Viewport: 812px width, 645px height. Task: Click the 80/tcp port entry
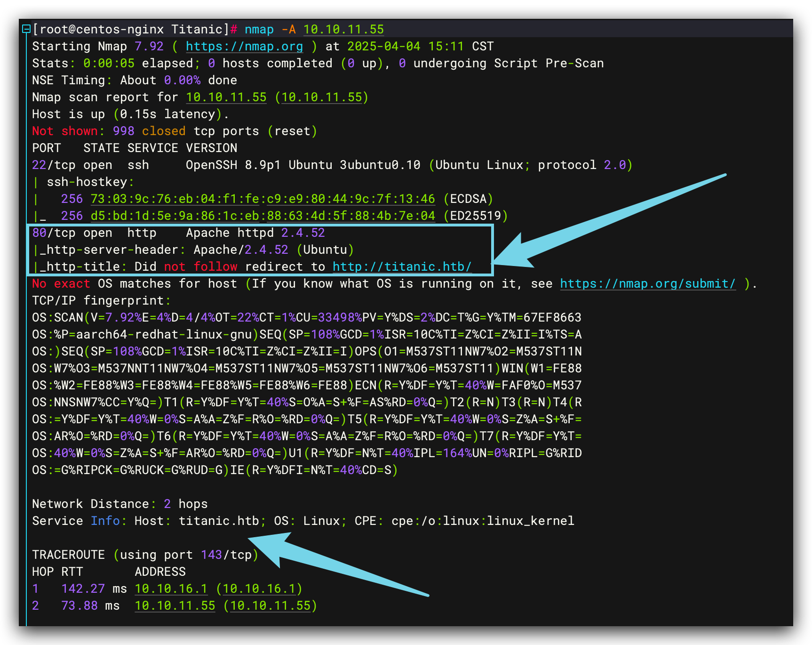tap(54, 233)
